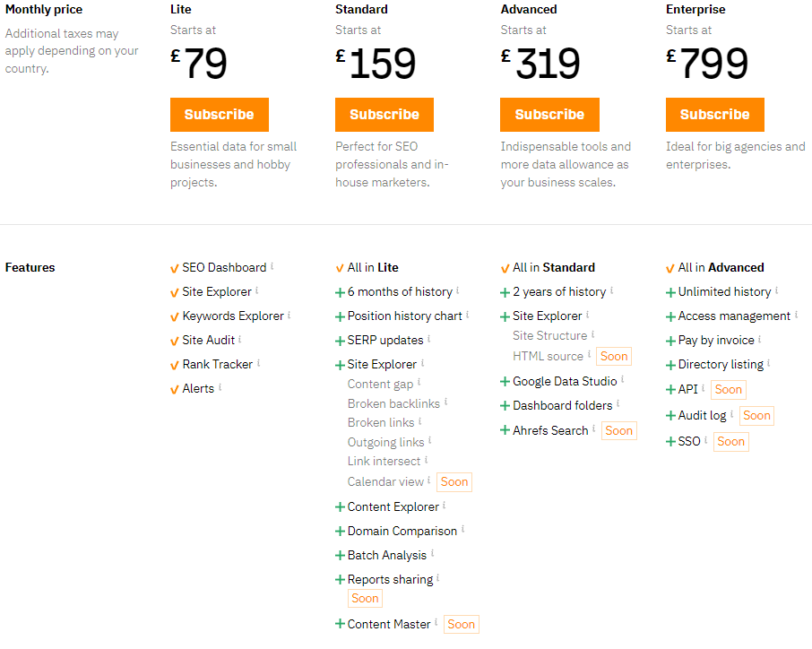Click 'All in Lite' feature text
Viewport: 812px width, 649px height.
tap(373, 267)
